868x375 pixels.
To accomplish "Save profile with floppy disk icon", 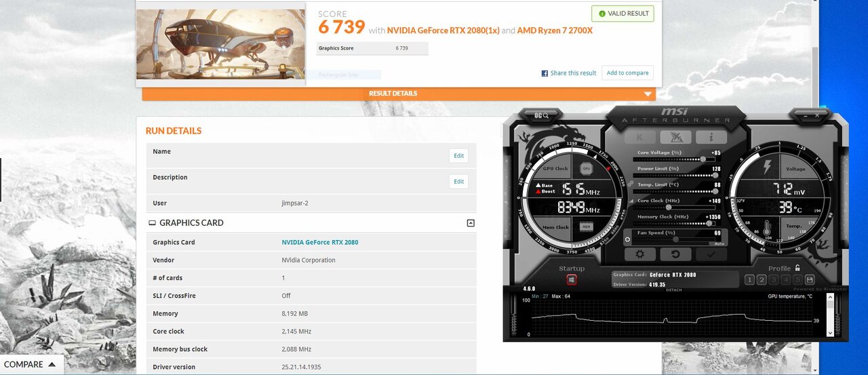I will coord(810,279).
